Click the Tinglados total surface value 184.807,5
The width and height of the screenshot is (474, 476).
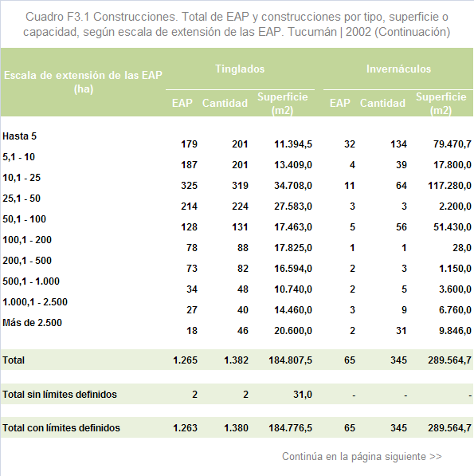click(x=290, y=360)
